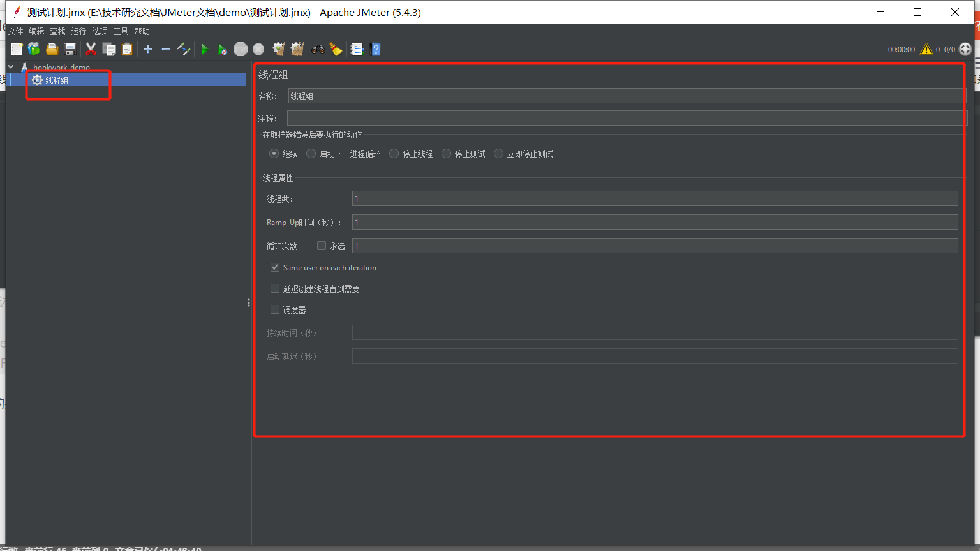Reset search with yellow broom icon
Screen dimensions: 980x551
[x=336, y=49]
